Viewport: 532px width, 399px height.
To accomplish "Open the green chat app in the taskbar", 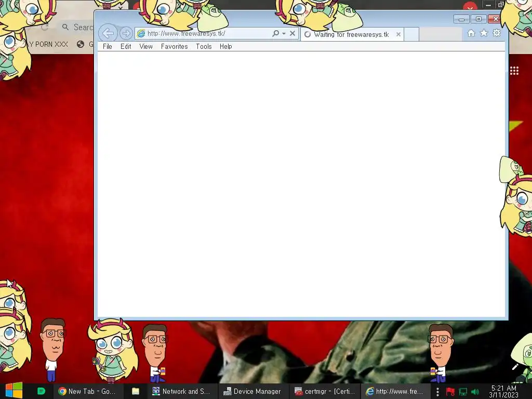I will (41, 391).
